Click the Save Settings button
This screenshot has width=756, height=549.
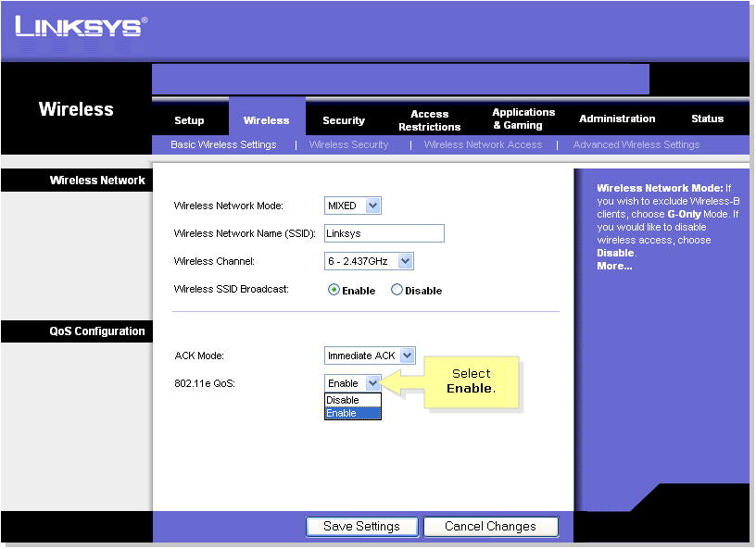click(x=361, y=526)
